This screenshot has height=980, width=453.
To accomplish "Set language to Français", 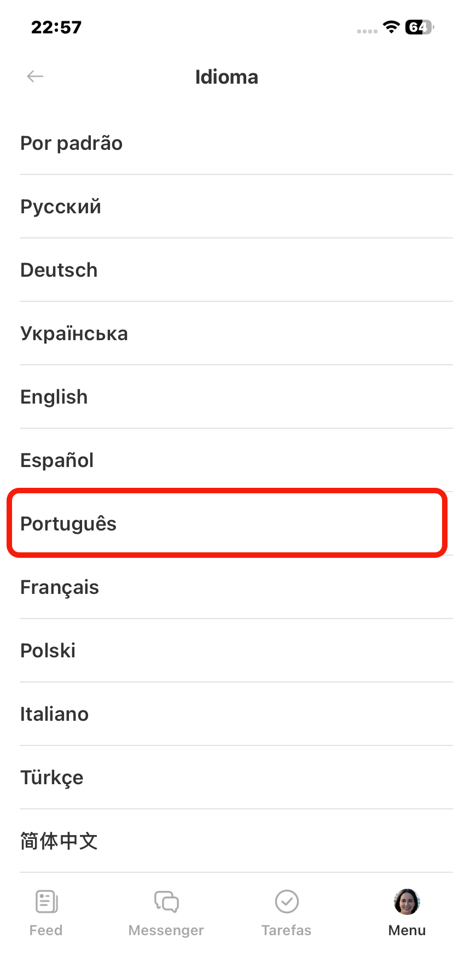I will tap(60, 587).
